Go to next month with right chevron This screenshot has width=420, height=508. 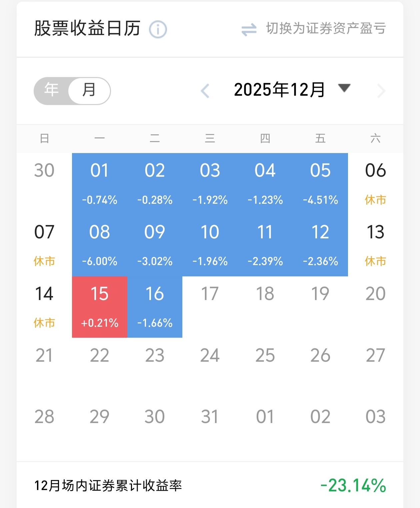[381, 91]
